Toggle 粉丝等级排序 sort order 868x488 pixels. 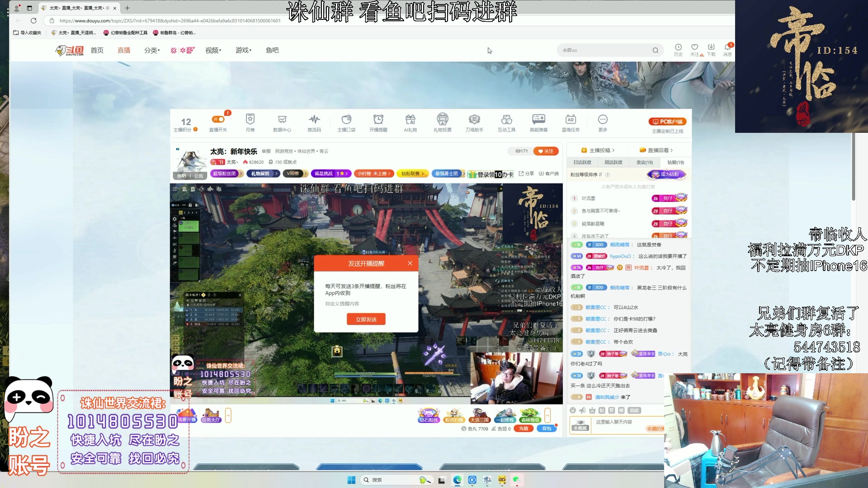click(586, 174)
